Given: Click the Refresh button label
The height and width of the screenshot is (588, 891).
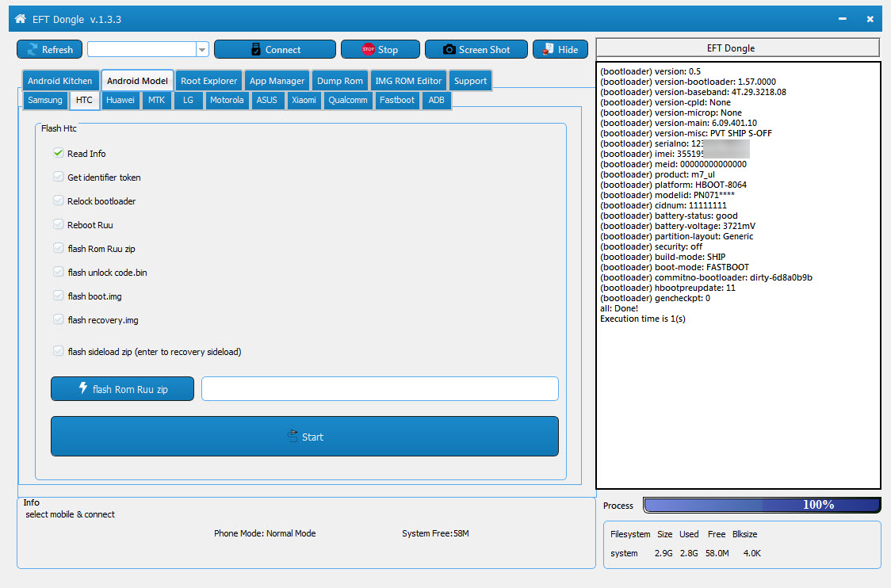Looking at the screenshot, I should tap(57, 49).
